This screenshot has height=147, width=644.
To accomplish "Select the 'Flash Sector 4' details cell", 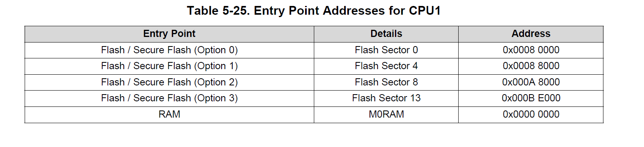I will tap(386, 66).
